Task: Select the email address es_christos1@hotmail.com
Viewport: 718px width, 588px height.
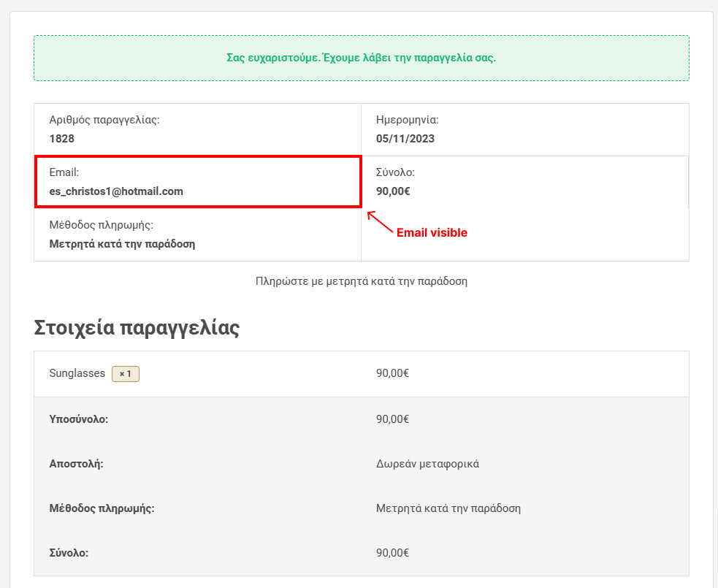Action: (116, 191)
